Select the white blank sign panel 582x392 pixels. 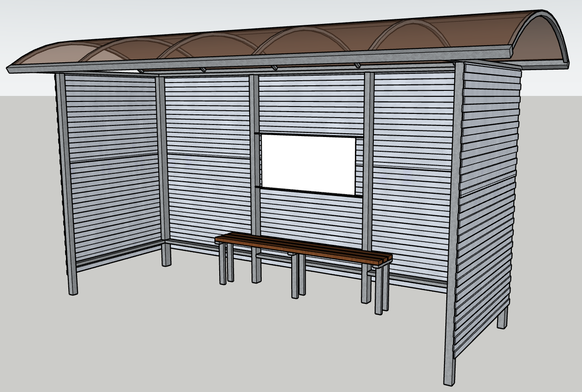pyautogui.click(x=309, y=164)
